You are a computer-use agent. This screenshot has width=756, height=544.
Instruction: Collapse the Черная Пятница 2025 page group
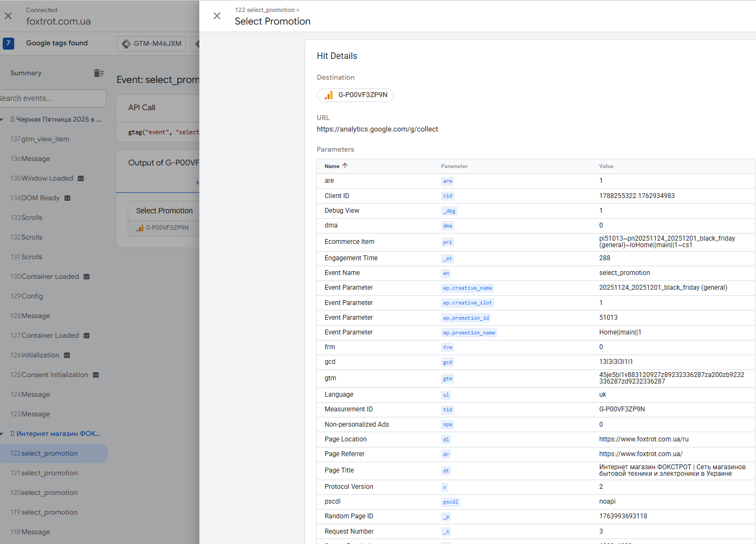(x=2, y=119)
